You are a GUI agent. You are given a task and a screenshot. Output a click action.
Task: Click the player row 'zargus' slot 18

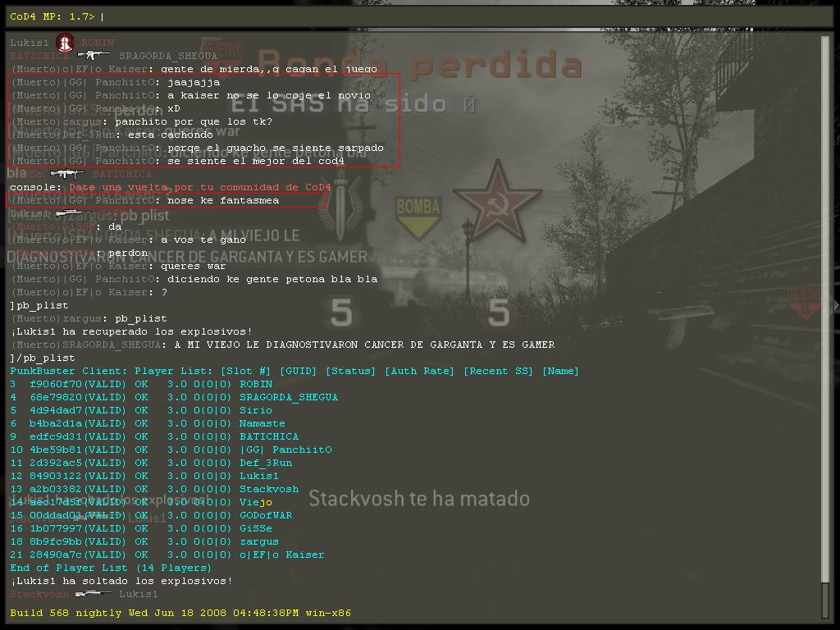click(144, 541)
